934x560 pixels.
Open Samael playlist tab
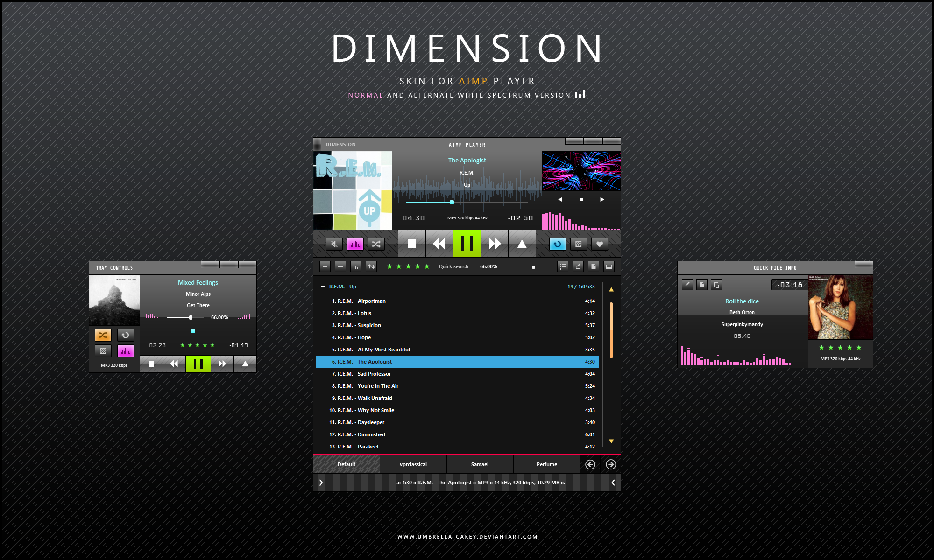pos(480,464)
